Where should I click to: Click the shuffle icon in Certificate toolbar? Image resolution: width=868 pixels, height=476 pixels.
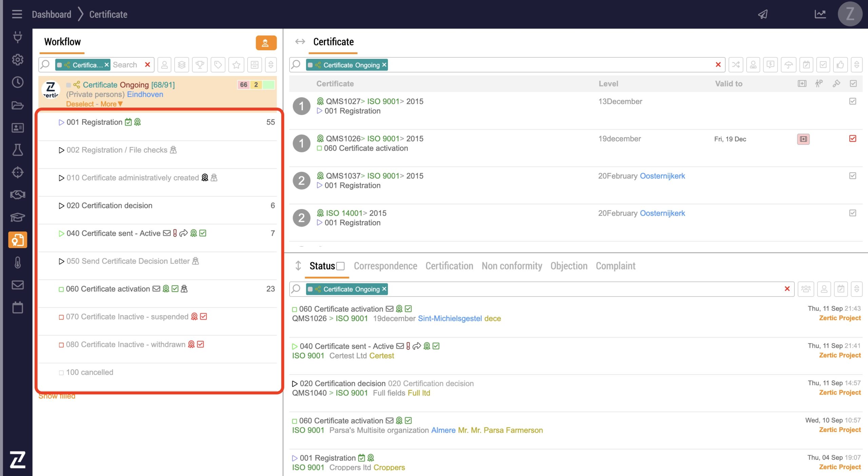click(735, 65)
